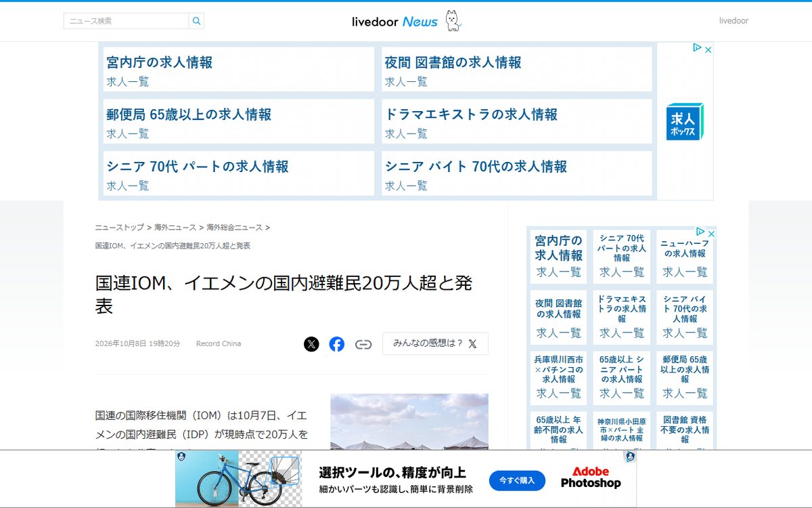The image size is (812, 508).
Task: Share the article on X icon
Action: (x=311, y=344)
